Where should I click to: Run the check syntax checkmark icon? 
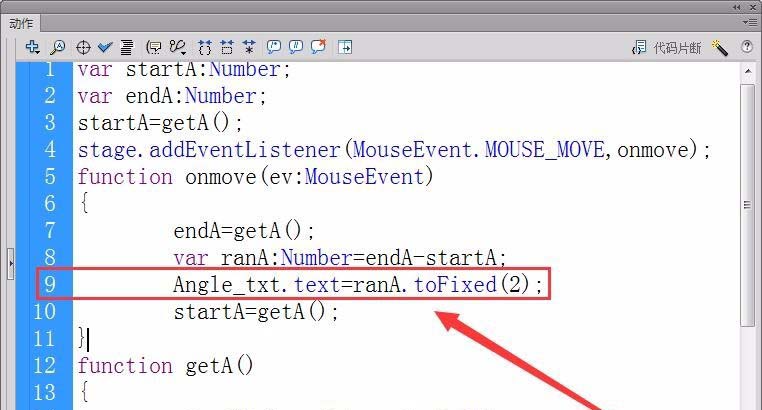coord(104,47)
